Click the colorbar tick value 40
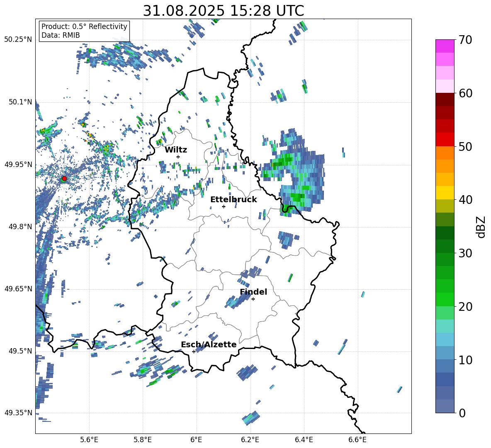 coord(465,200)
